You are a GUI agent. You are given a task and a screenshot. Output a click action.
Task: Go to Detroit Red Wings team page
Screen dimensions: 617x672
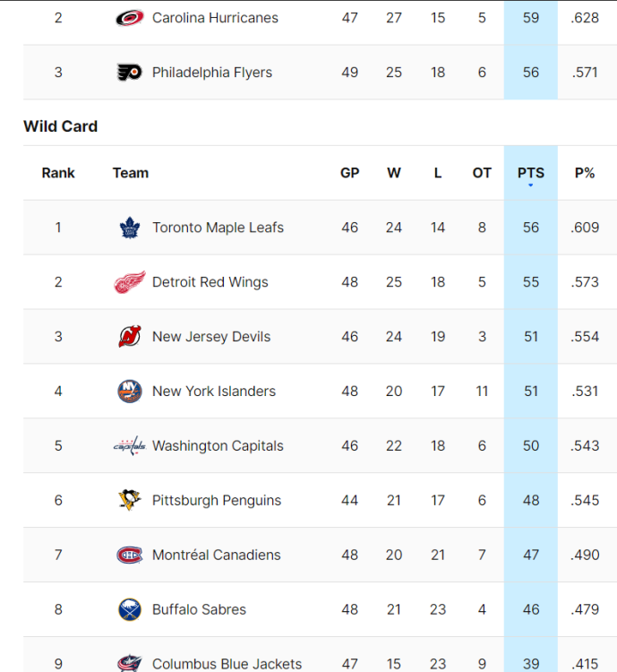click(210, 282)
